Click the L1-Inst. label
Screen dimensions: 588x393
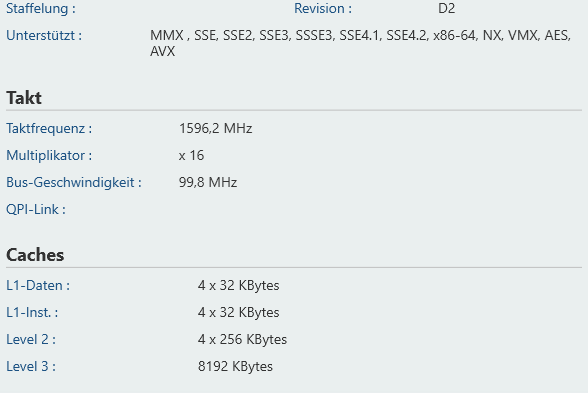tap(32, 313)
